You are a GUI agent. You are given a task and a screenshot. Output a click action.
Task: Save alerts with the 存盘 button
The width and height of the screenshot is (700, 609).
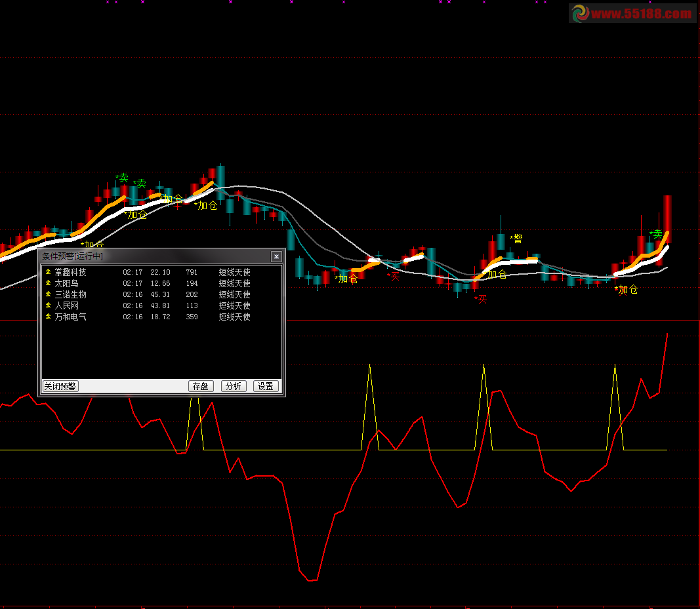(200, 386)
